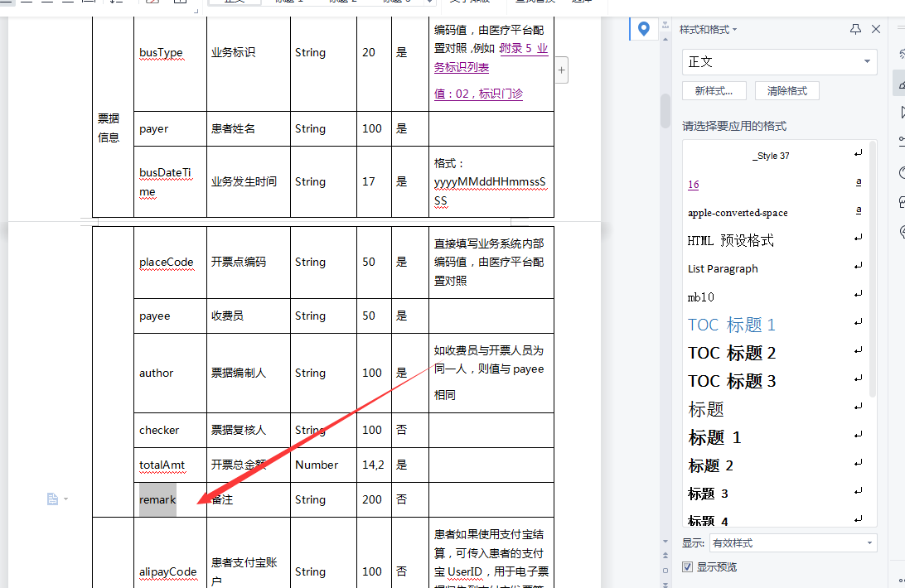Image resolution: width=905 pixels, height=588 pixels.
Task: Click the 票据编制人 cell
Action: [248, 373]
